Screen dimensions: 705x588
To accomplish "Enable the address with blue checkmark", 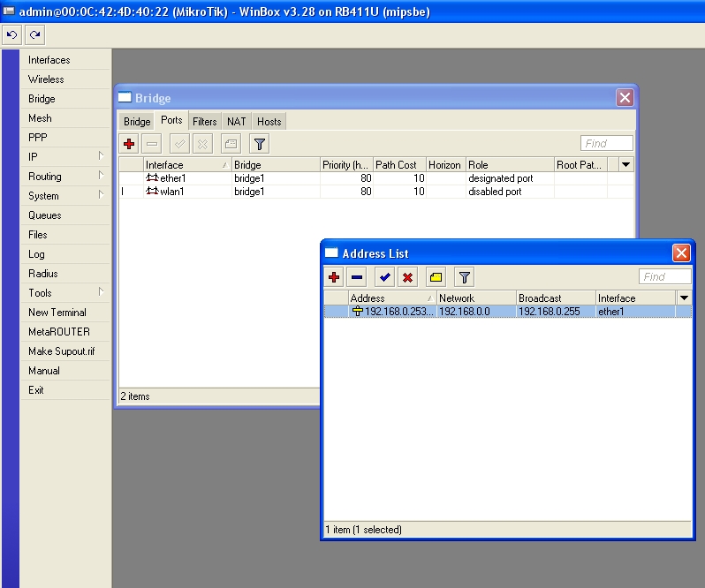I will 384,277.
